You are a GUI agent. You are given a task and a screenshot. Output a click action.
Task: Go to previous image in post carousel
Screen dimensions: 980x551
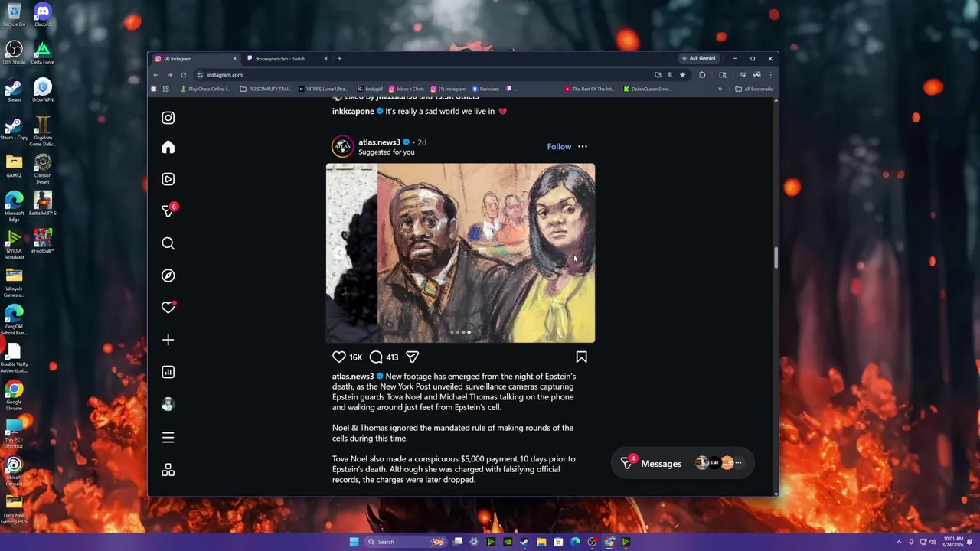click(x=339, y=253)
